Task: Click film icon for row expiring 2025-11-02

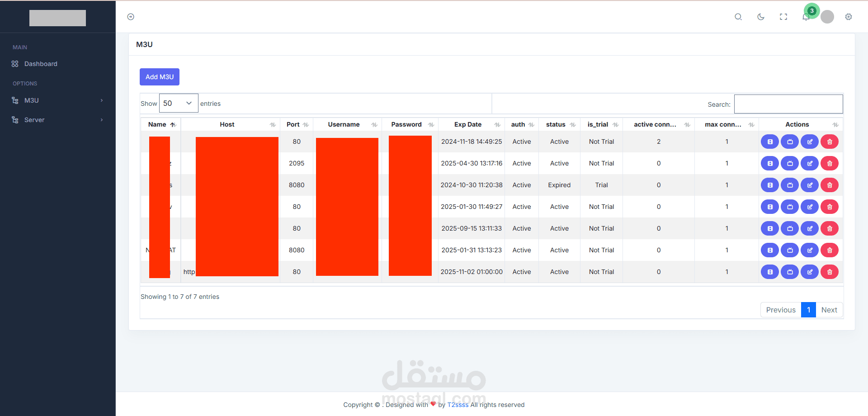Action: pos(770,272)
